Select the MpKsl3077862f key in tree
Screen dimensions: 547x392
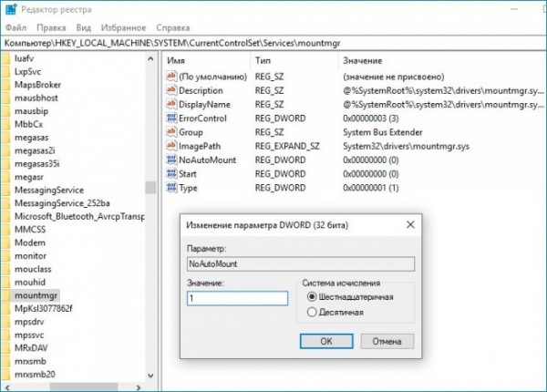coord(43,309)
